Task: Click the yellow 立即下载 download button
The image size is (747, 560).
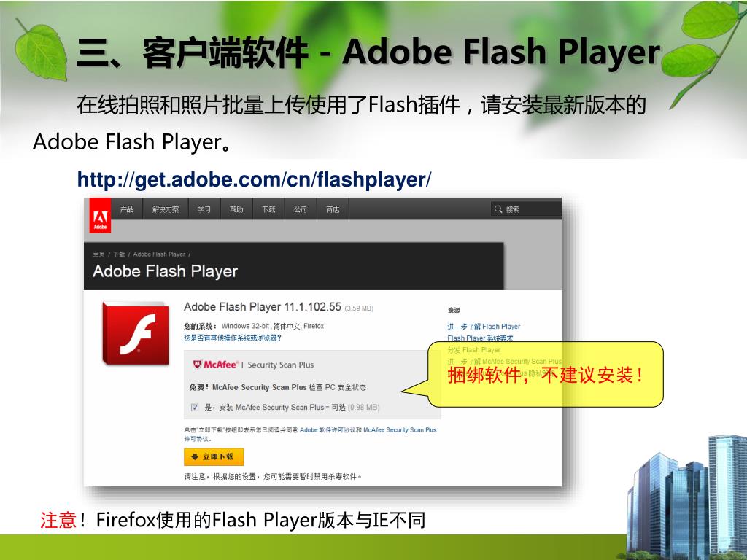Action: (214, 456)
